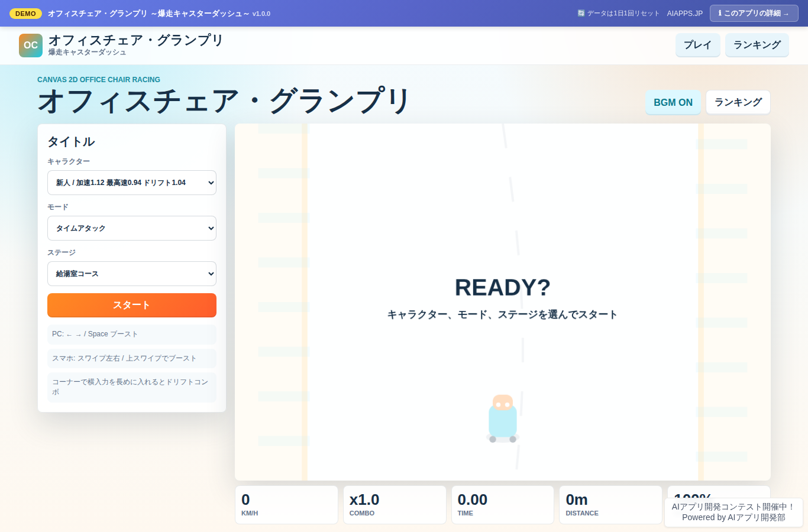The width and height of the screenshot is (808, 532).
Task: Click the yellow DEMO badge
Action: (x=25, y=14)
